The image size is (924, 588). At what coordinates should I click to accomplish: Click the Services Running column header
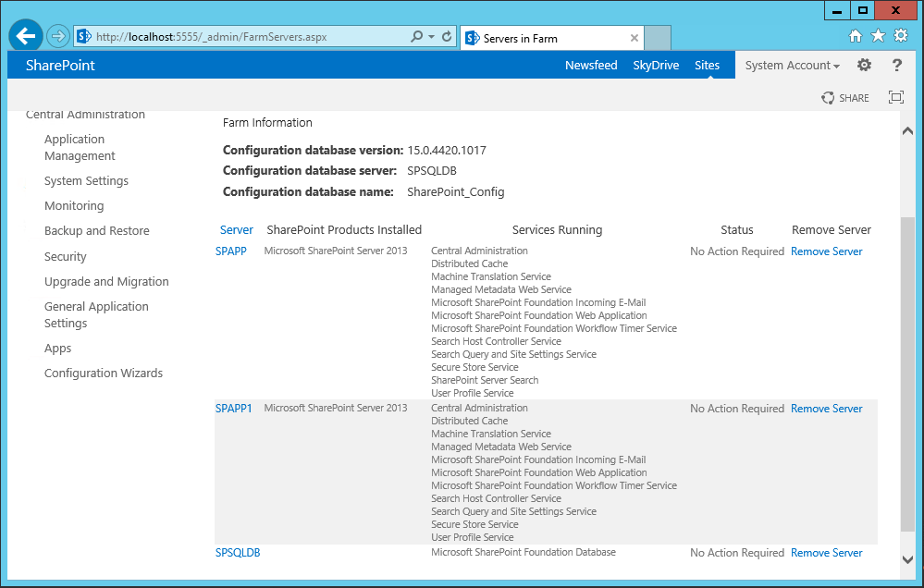tap(557, 230)
